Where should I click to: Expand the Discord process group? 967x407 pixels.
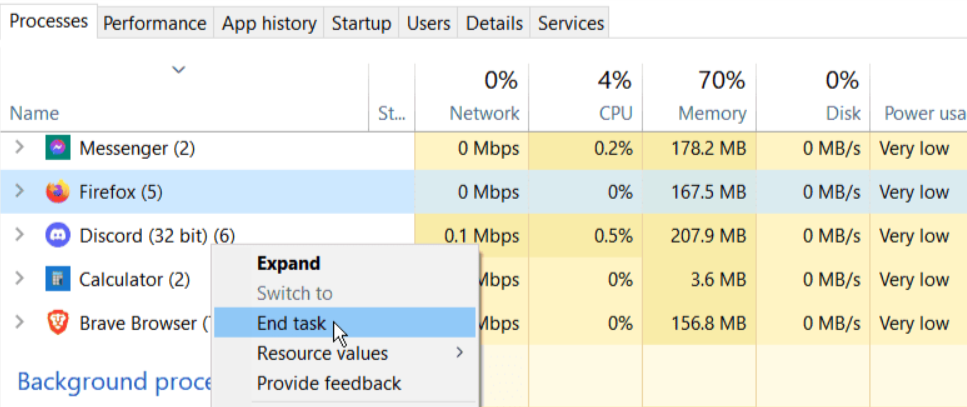(x=18, y=236)
